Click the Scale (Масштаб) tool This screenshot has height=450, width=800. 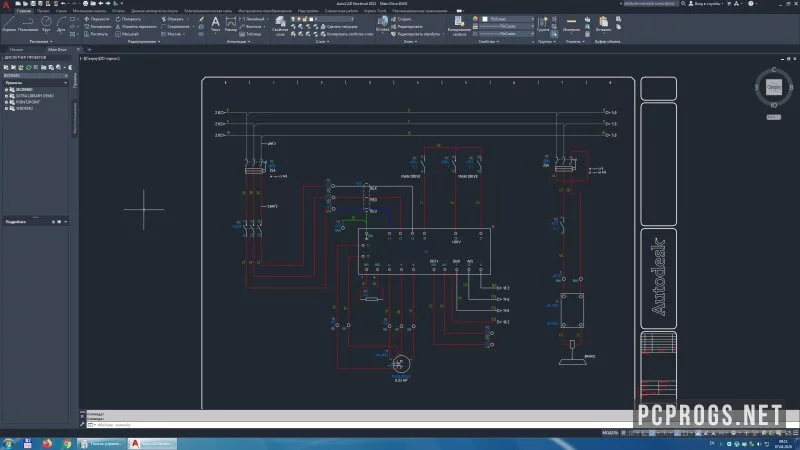tap(127, 34)
